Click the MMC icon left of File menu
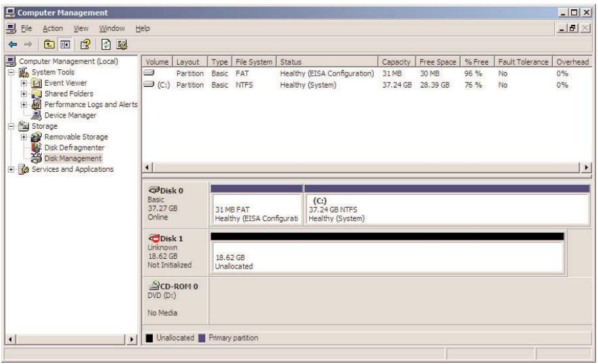This screenshot has width=598, height=364. point(11,28)
